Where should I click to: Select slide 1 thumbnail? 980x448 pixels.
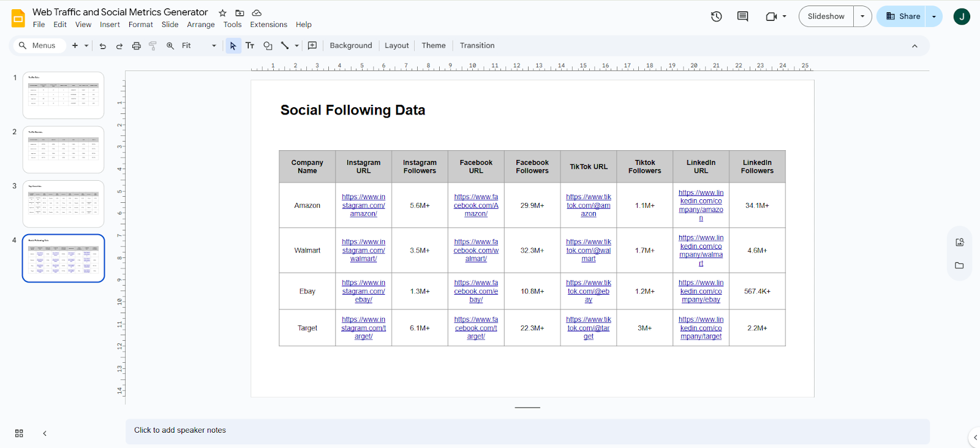tap(63, 95)
